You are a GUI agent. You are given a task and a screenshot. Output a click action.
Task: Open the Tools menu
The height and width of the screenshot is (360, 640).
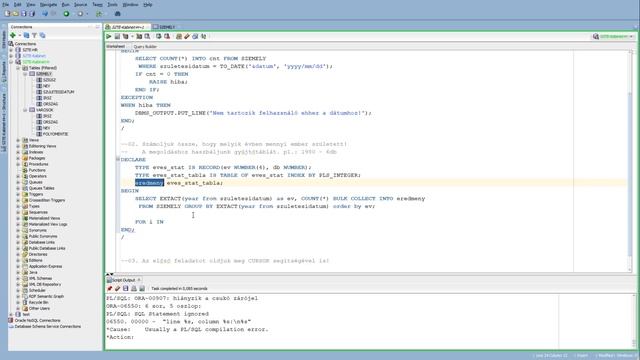[x=112, y=4]
